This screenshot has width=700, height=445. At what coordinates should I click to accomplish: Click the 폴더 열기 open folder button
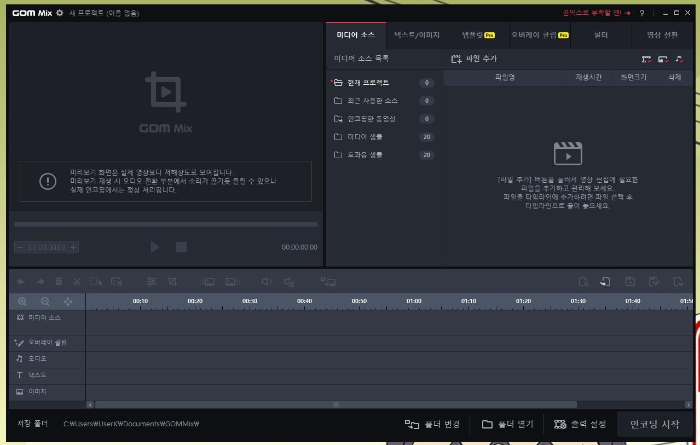coord(508,424)
